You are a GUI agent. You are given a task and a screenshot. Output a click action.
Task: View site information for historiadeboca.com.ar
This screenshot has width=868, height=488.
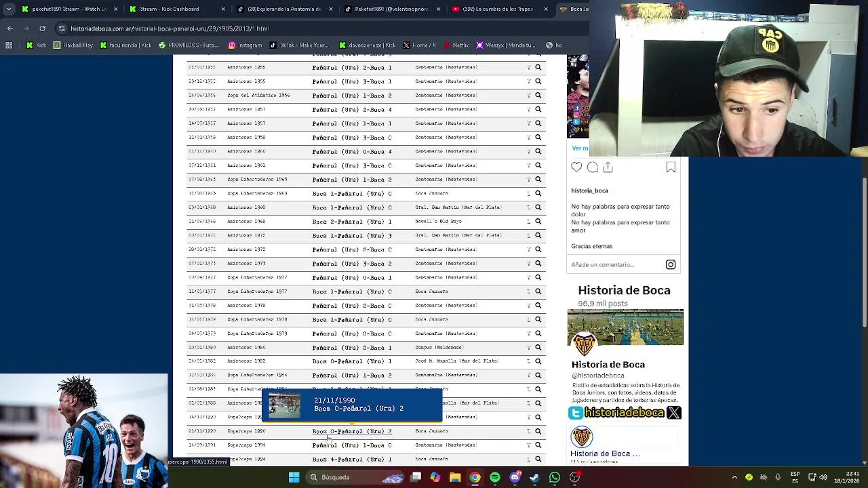coord(62,28)
